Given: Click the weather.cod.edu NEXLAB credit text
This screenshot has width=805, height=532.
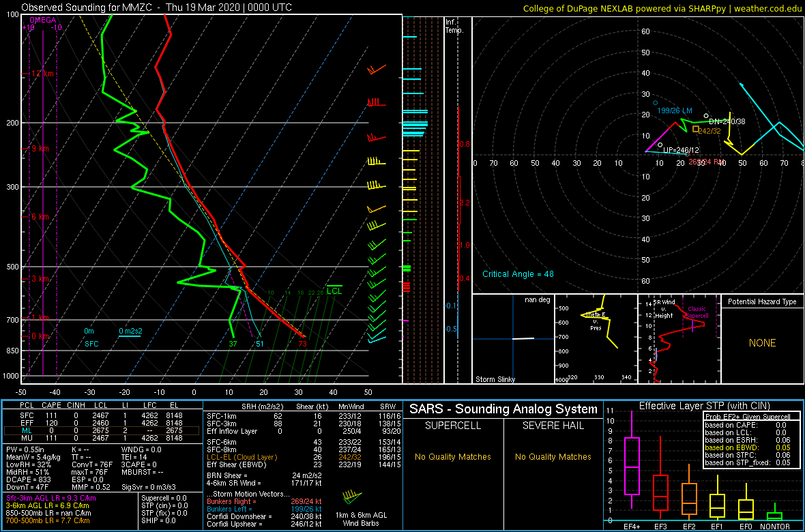Looking at the screenshot, I should coord(662,8).
